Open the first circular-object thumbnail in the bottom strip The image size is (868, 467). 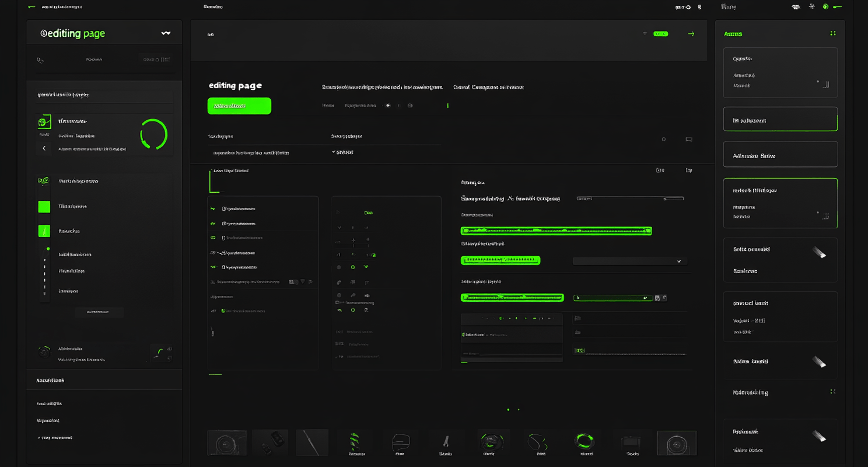click(227, 443)
